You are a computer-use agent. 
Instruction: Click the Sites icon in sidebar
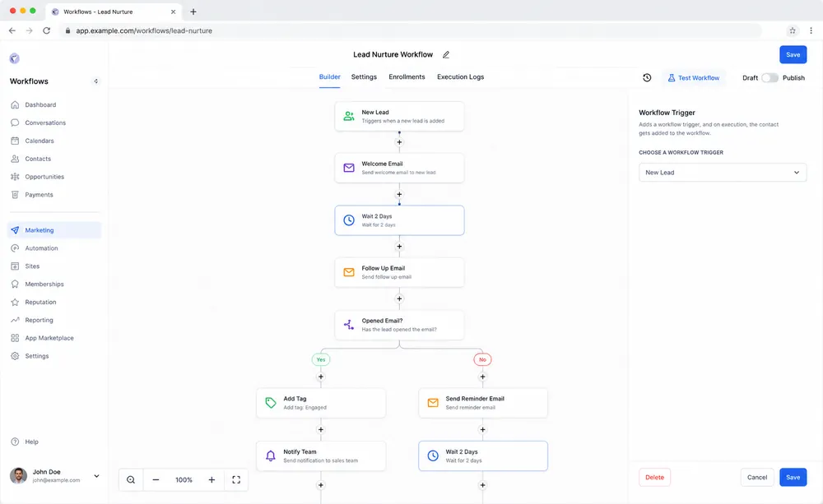pyautogui.click(x=15, y=266)
